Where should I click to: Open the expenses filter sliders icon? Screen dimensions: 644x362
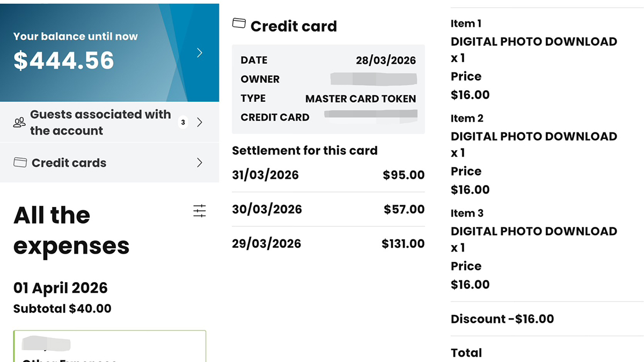199,211
